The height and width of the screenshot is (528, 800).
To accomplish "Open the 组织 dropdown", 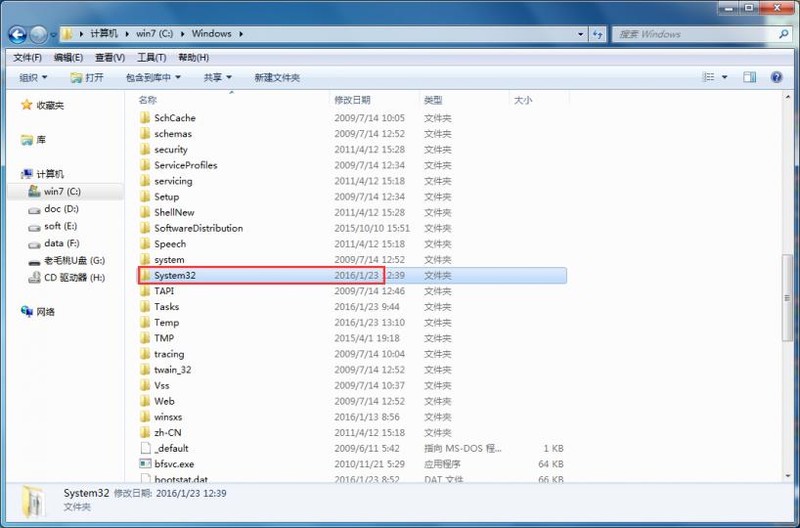I will tap(33, 78).
